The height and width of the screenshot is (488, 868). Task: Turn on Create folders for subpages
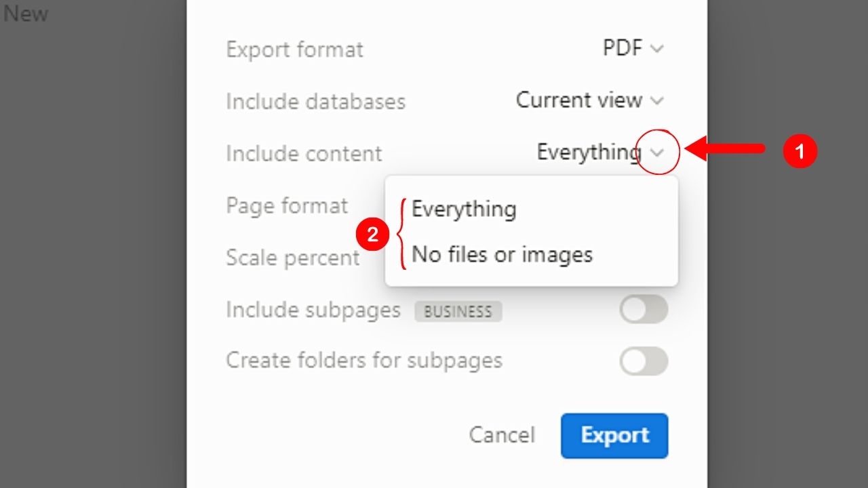coord(643,361)
